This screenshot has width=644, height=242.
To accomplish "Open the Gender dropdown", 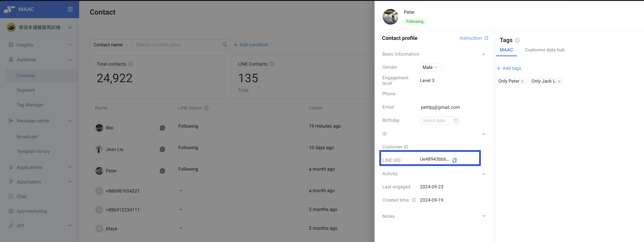I will tap(431, 67).
